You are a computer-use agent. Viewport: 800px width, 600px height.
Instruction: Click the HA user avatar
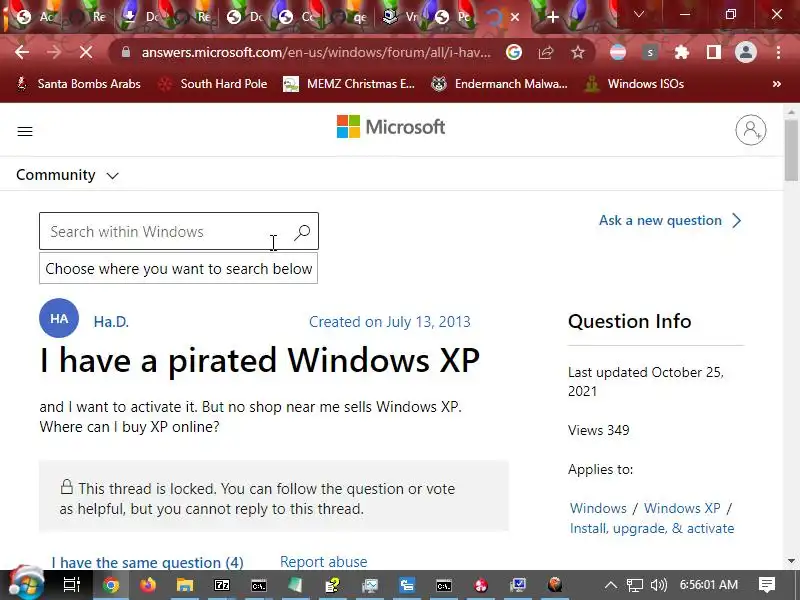(59, 318)
